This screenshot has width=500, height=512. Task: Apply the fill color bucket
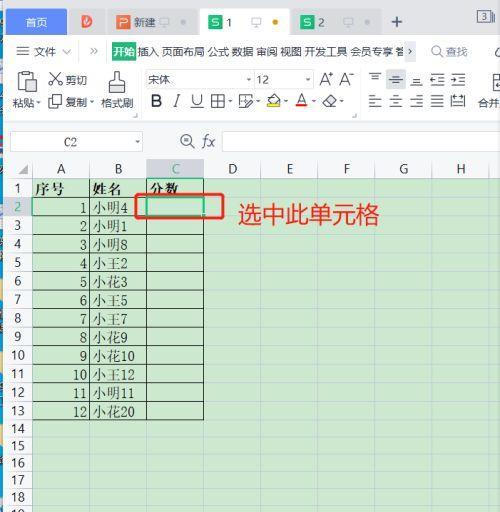[274, 101]
